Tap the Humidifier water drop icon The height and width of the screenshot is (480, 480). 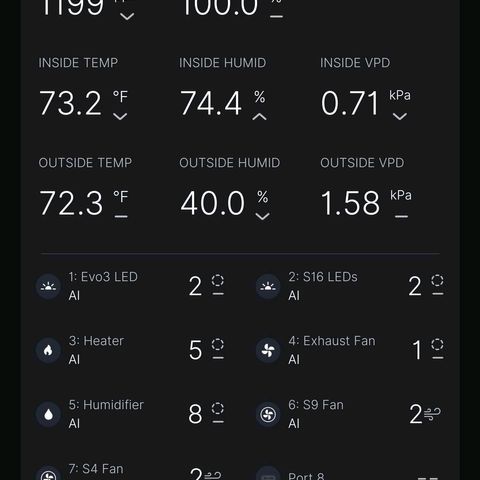tap(48, 414)
